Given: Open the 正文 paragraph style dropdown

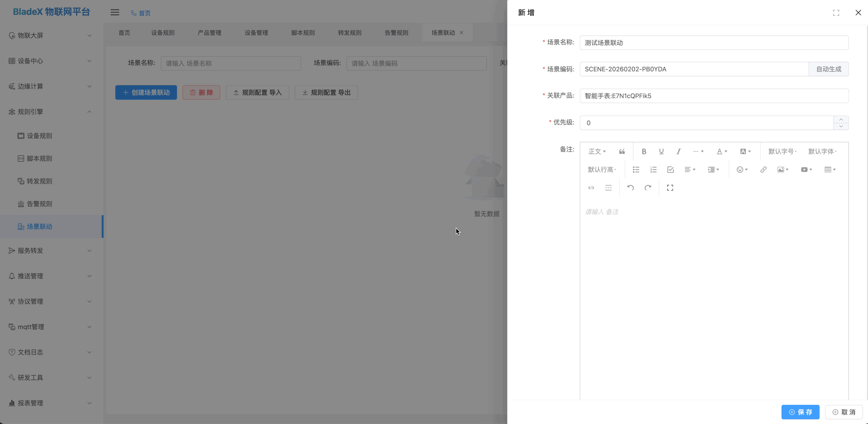Looking at the screenshot, I should [597, 151].
